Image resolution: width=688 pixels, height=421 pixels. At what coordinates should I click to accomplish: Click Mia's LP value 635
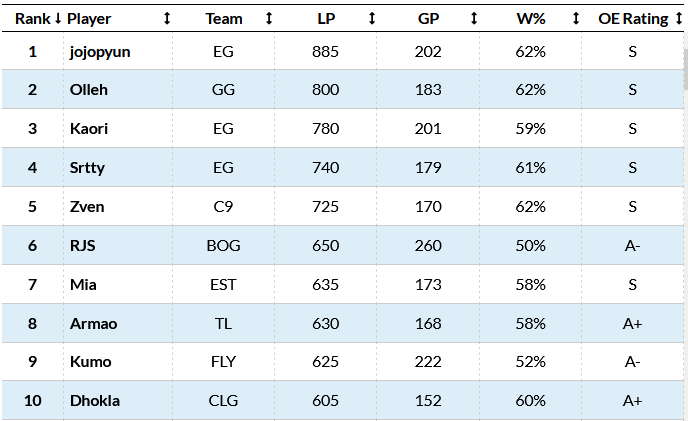coord(326,285)
